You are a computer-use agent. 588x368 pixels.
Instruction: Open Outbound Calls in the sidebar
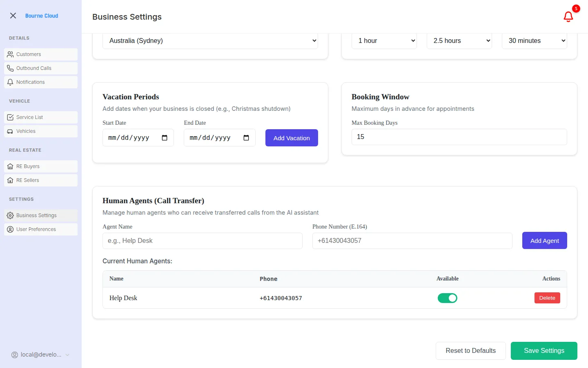[41, 68]
